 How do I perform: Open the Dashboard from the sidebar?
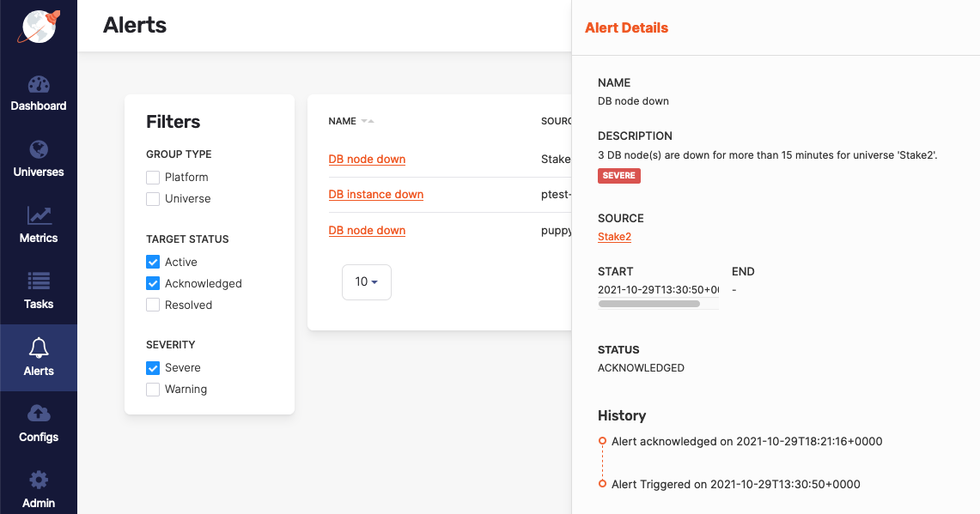point(39,94)
